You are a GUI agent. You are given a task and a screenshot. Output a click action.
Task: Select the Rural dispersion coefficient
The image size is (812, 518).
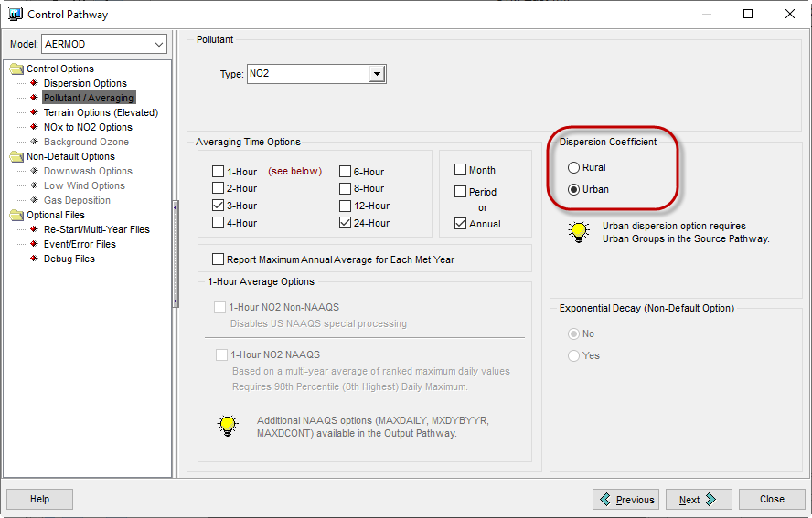(573, 168)
